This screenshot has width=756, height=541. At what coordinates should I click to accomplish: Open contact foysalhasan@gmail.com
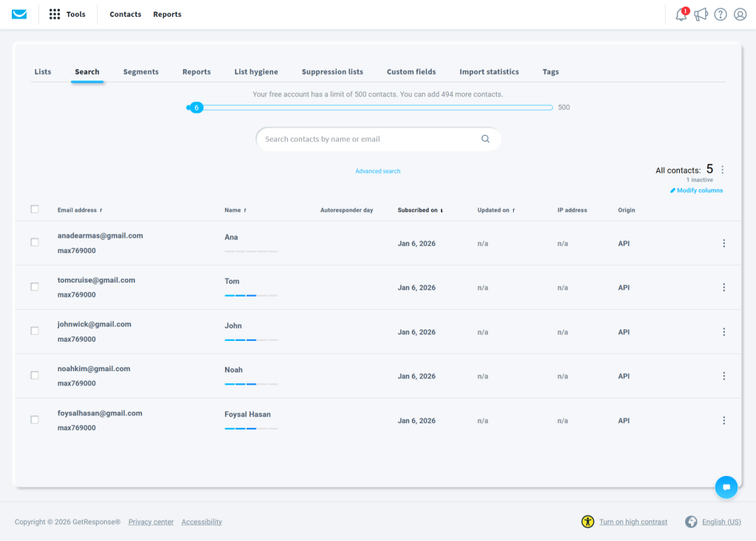[x=100, y=413]
